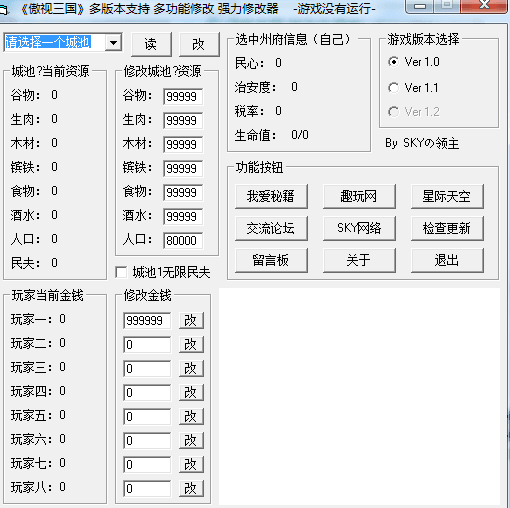Click the money input for 玩家三

pyautogui.click(x=147, y=369)
